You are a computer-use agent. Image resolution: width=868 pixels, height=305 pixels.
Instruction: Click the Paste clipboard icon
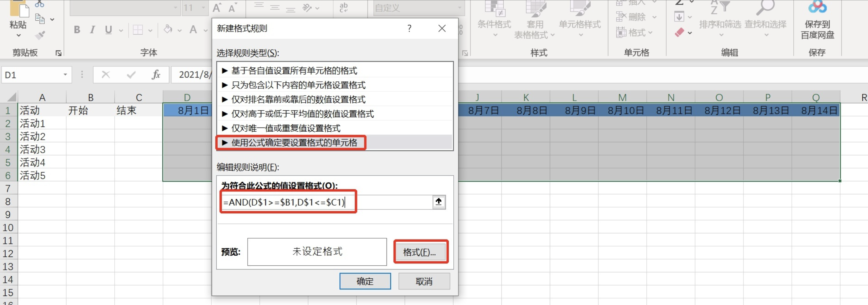pos(19,9)
